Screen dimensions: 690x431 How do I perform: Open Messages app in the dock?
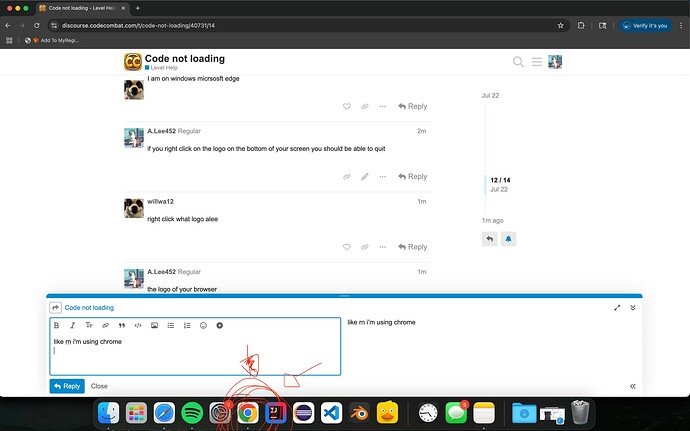point(456,413)
